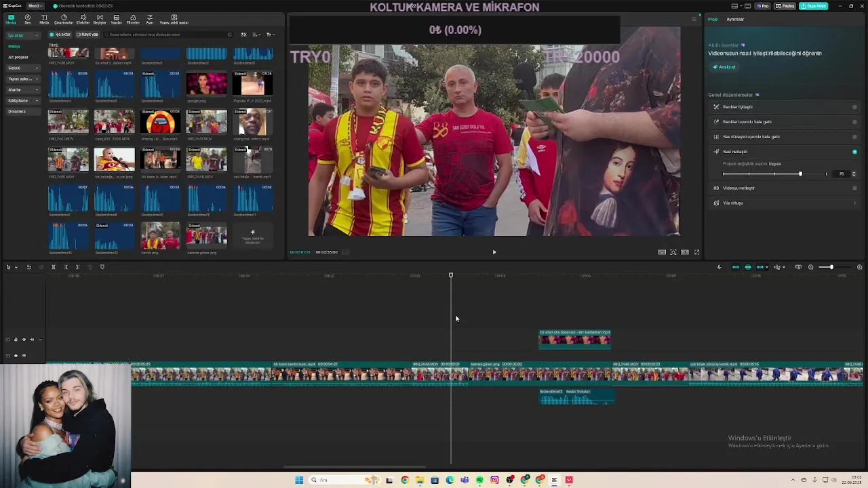Click the microphone record voiceover icon
This screenshot has width=868, height=488.
[719, 267]
